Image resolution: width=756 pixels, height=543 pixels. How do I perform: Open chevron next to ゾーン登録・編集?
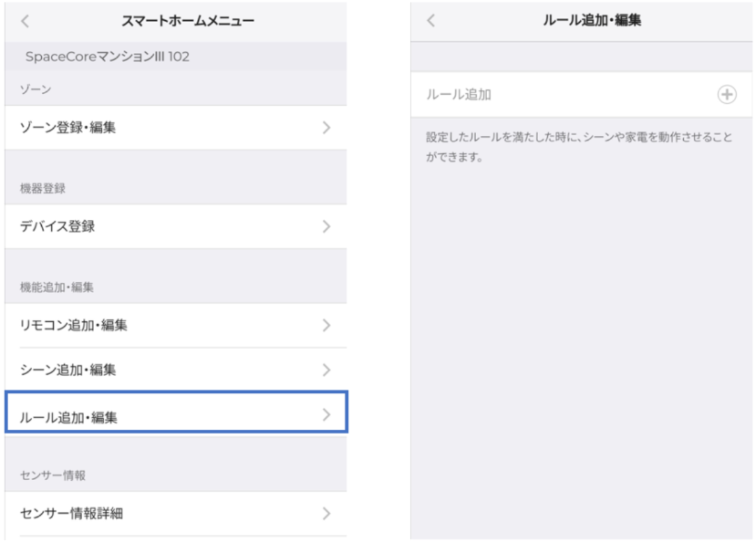pos(326,128)
